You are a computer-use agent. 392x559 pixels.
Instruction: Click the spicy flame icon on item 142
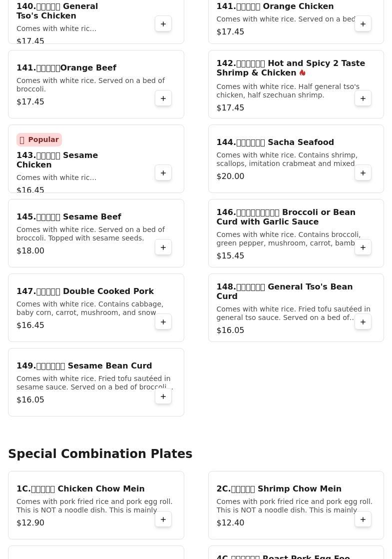tap(303, 73)
